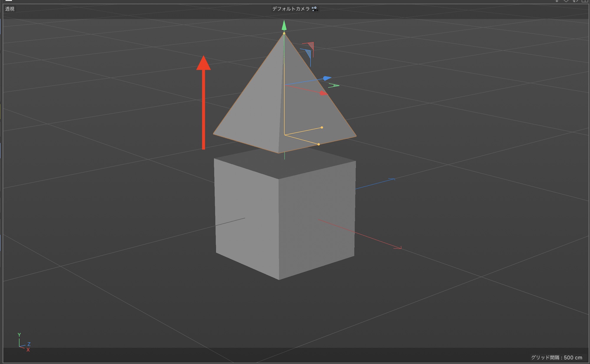Open the 透視 projection menu label
The image size is (590, 364).
[x=10, y=9]
